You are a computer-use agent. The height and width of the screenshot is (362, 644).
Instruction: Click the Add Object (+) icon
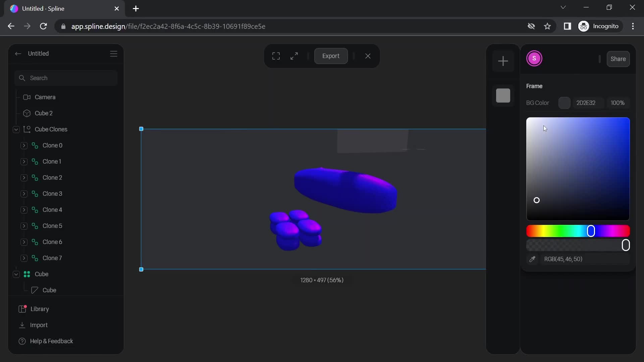503,61
